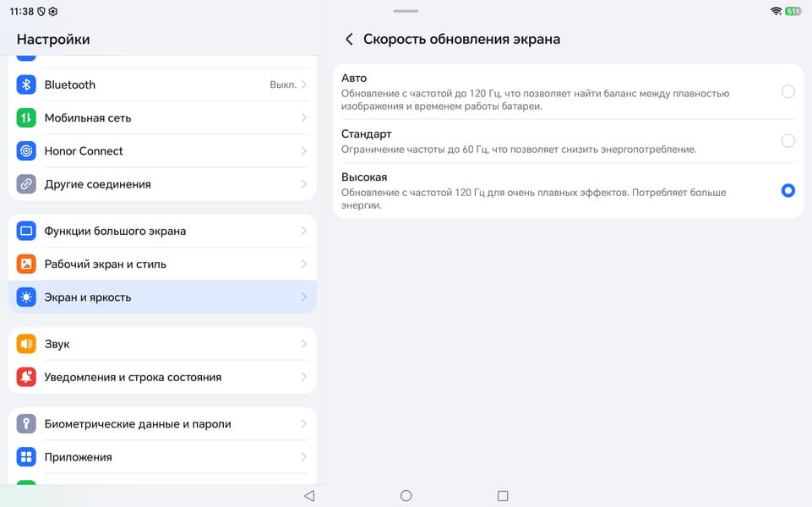The height and width of the screenshot is (507, 812).
Task: Tap the orange Звук speaker icon
Action: tap(26, 343)
